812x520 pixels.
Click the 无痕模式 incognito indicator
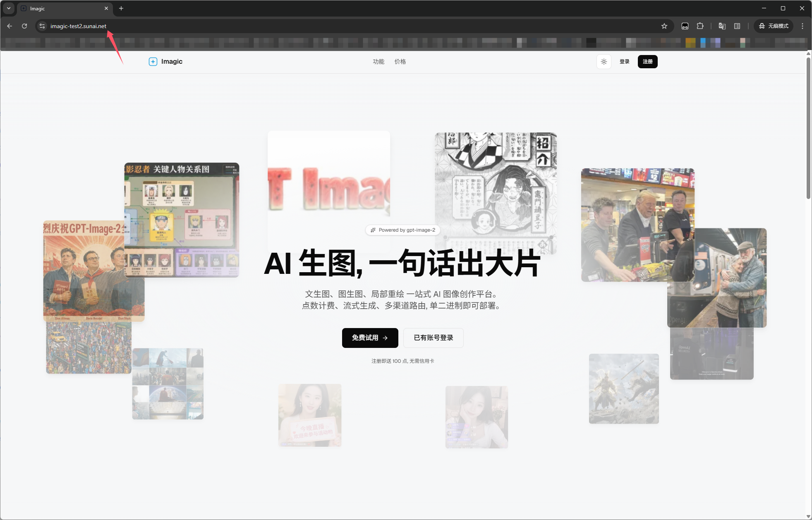pyautogui.click(x=774, y=26)
